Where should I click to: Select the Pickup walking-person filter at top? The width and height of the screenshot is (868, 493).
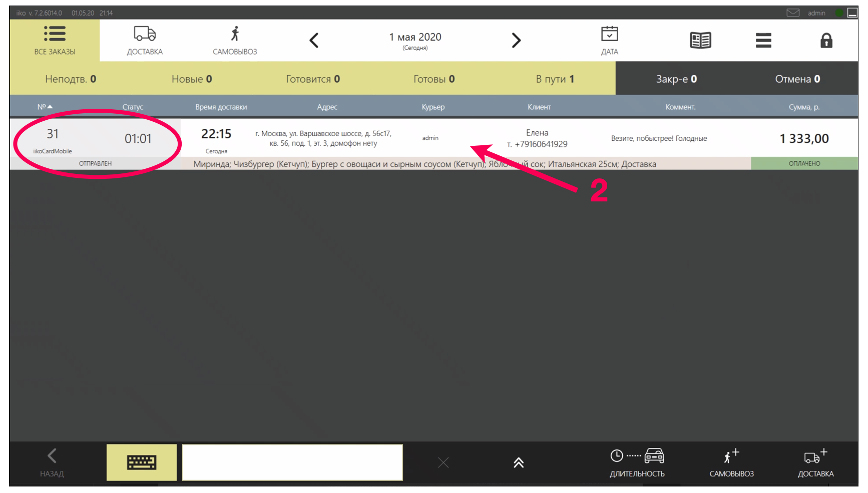pyautogui.click(x=235, y=41)
